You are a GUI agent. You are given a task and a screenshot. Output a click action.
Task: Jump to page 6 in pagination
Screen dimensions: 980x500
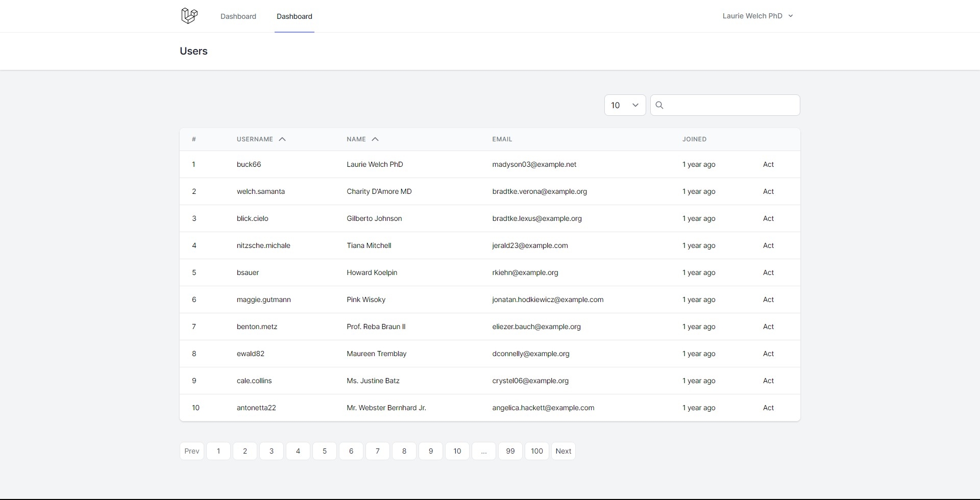[x=351, y=451]
